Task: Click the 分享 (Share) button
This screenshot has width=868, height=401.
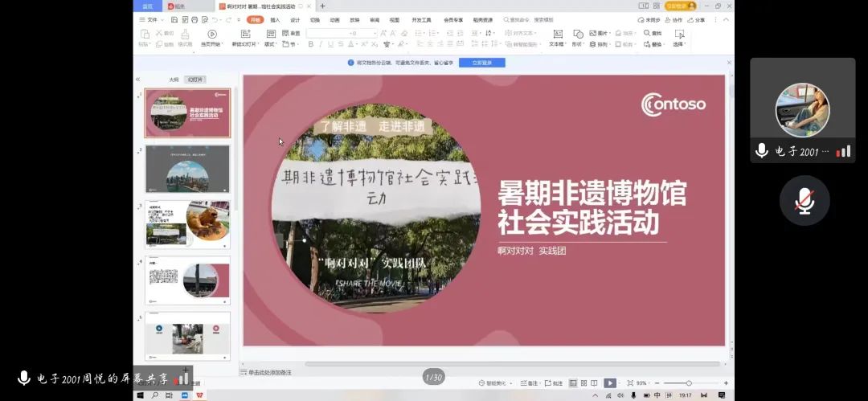Action: (x=696, y=19)
